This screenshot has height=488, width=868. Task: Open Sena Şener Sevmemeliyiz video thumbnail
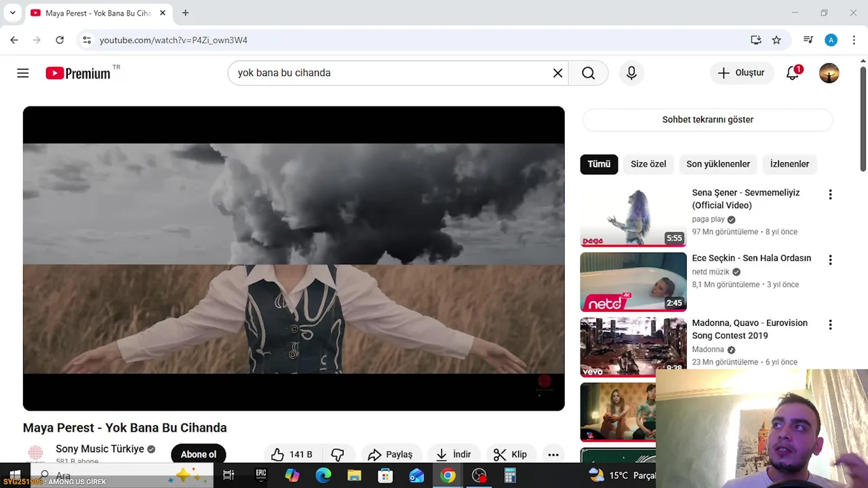633,217
